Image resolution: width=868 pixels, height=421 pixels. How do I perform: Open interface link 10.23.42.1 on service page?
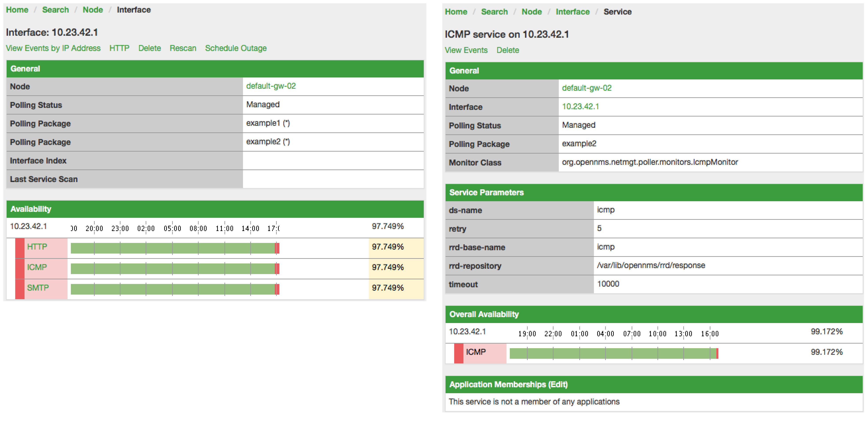tap(581, 106)
